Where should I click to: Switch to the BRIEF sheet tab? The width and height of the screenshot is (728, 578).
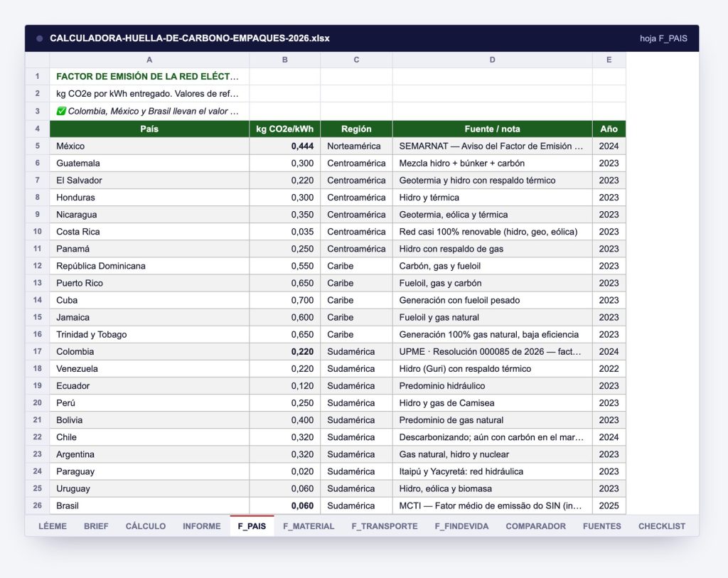pos(96,526)
